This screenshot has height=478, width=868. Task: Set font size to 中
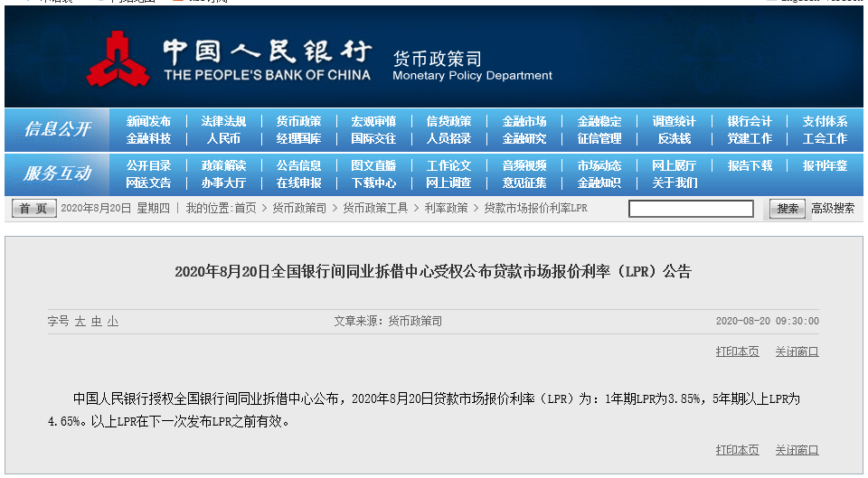[97, 321]
